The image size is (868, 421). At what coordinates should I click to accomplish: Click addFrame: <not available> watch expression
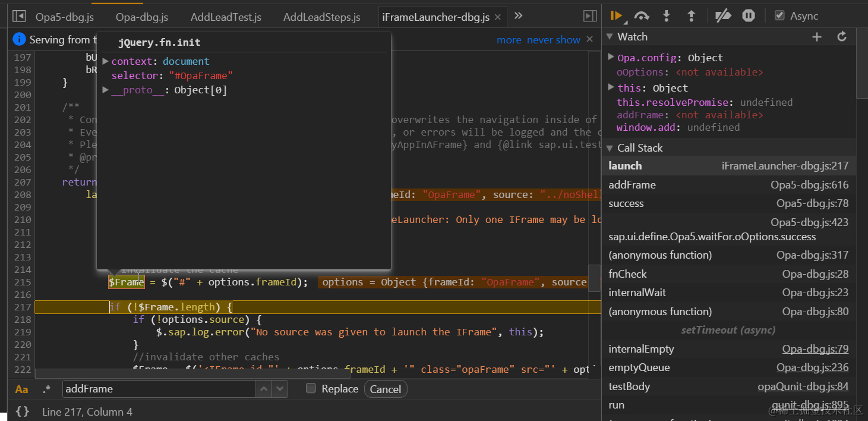pyautogui.click(x=690, y=115)
